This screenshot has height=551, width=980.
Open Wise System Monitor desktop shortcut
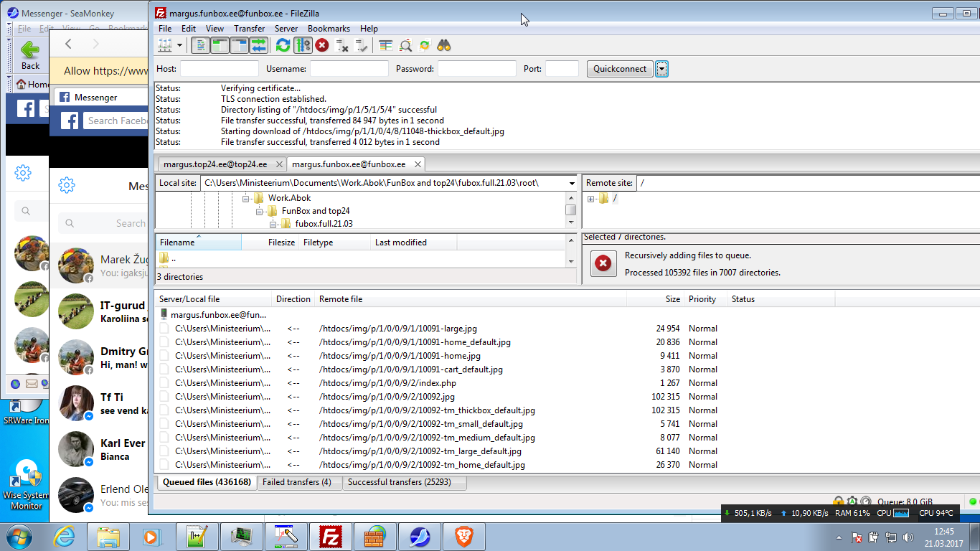click(27, 485)
